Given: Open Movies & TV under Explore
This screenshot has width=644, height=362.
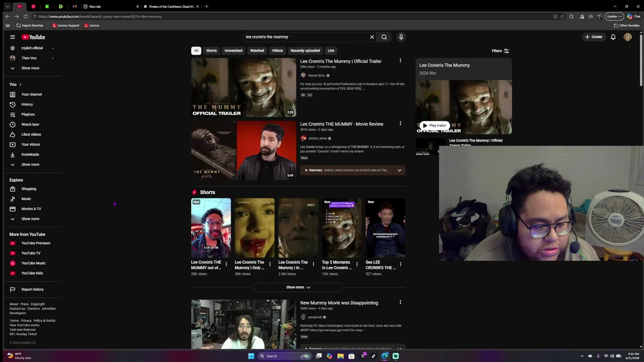Looking at the screenshot, I should (x=32, y=209).
